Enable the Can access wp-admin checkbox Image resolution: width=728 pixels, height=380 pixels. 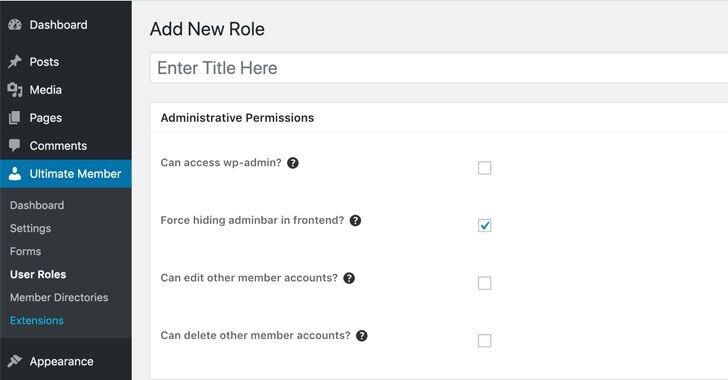point(484,168)
